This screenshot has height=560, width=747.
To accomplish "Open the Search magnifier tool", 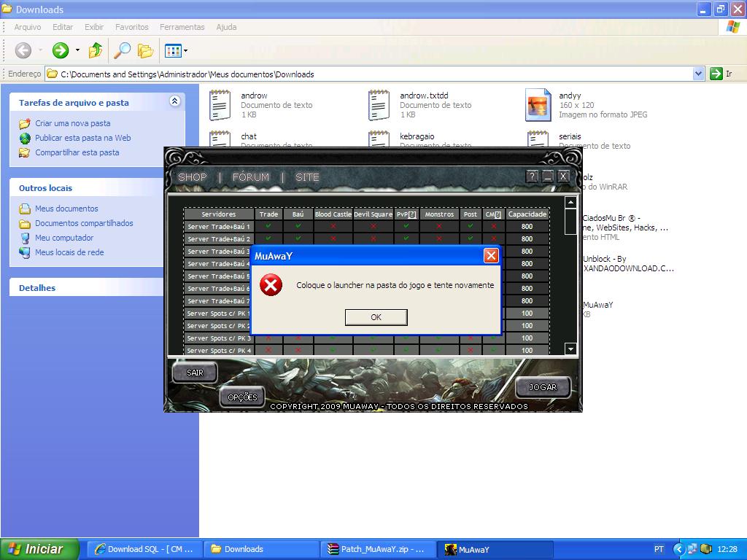I will pos(122,50).
